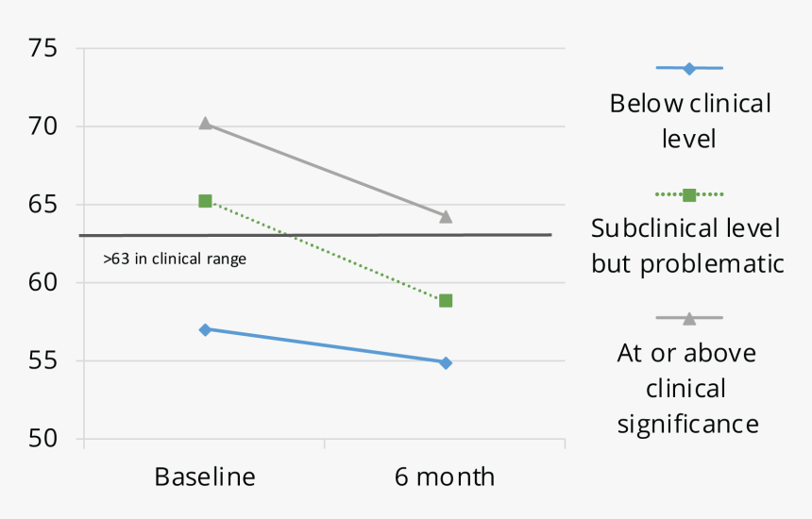Image resolution: width=812 pixels, height=519 pixels.
Task: Click the 50 value on the y-axis
Action: click(x=43, y=439)
